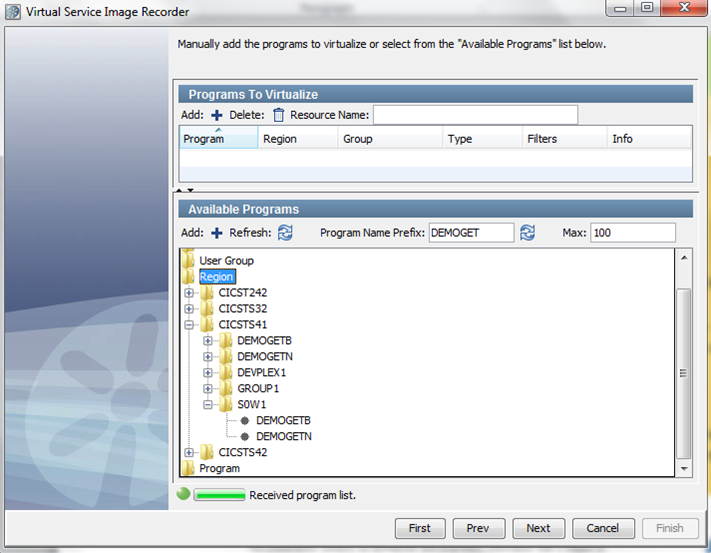Click the DEMOGETB folder icon under CICSTS41

[x=226, y=340]
